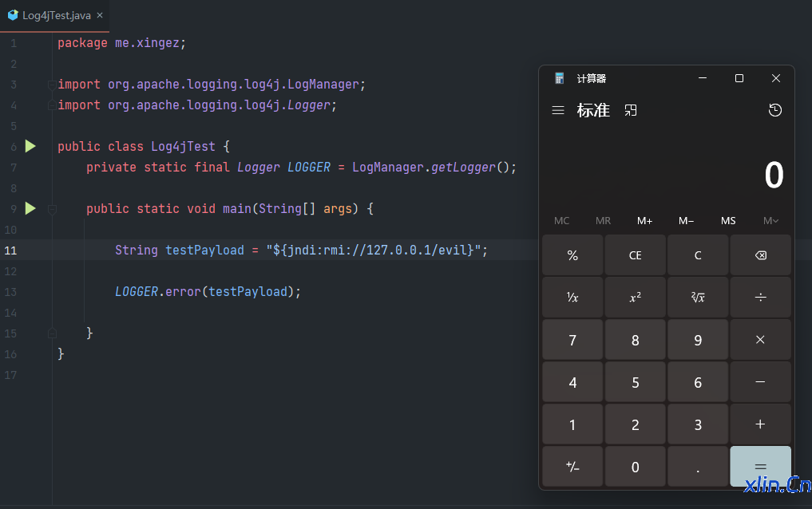Image resolution: width=812 pixels, height=509 pixels.
Task: Open the Calculator history panel
Action: (x=774, y=110)
